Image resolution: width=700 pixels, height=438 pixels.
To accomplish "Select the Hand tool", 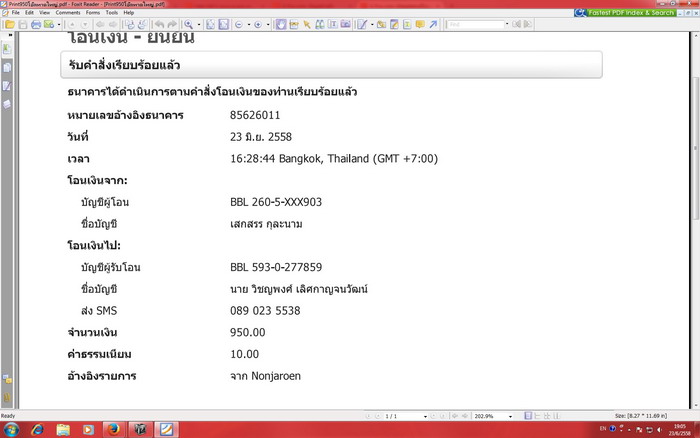I will tap(280, 24).
